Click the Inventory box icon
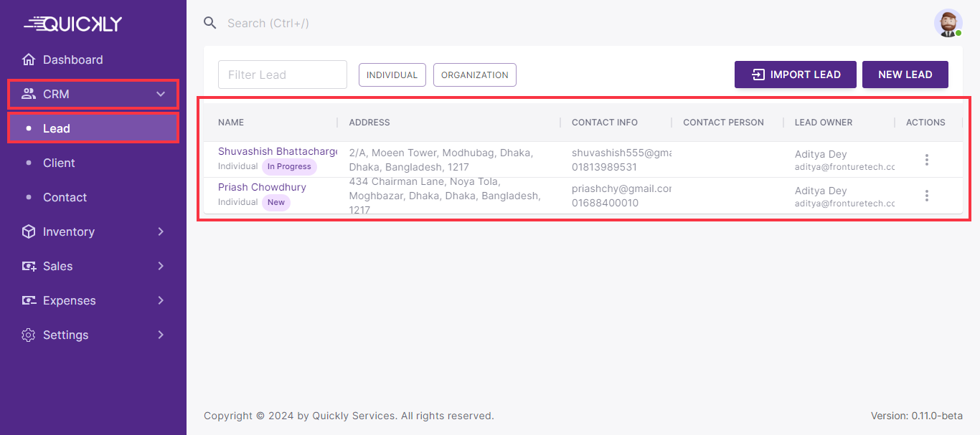This screenshot has height=435, width=980. click(x=29, y=231)
